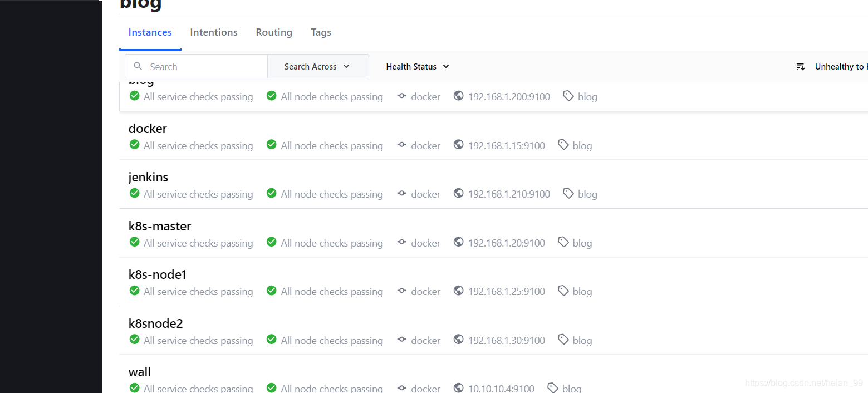
Task: Click globe icon next to 192.168.1.20:9100
Action: [458, 242]
